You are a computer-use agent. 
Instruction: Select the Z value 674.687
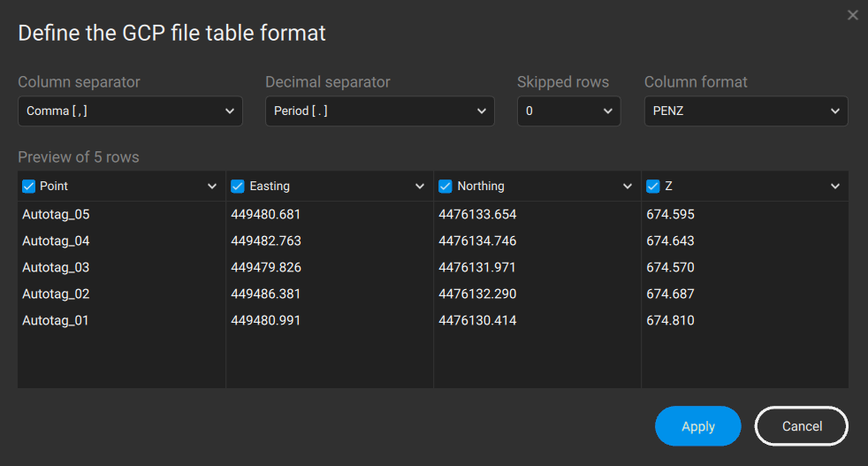(x=670, y=294)
